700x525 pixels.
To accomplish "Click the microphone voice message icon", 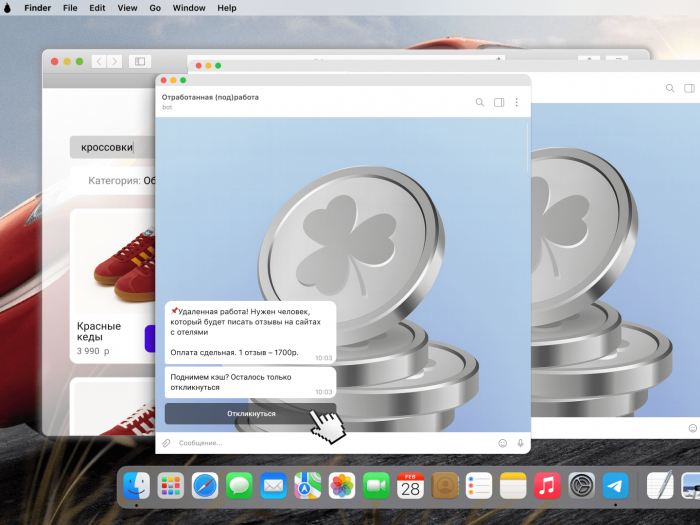I will coord(520,443).
